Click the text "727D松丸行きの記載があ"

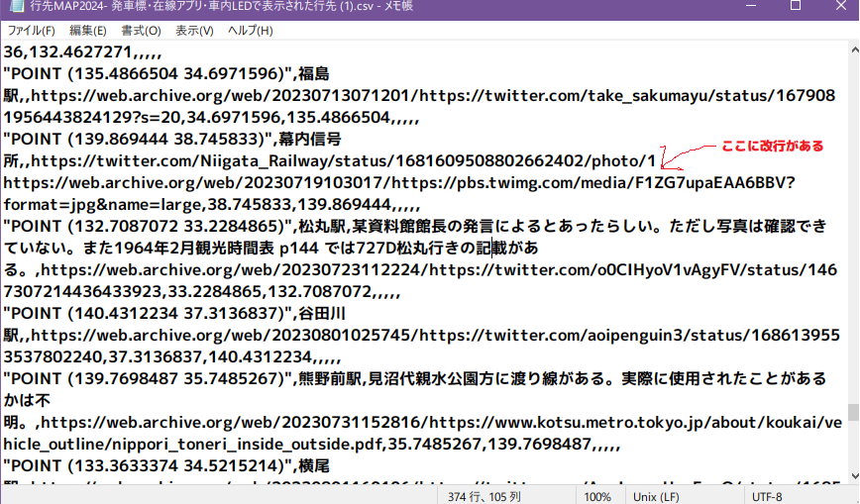coord(448,248)
